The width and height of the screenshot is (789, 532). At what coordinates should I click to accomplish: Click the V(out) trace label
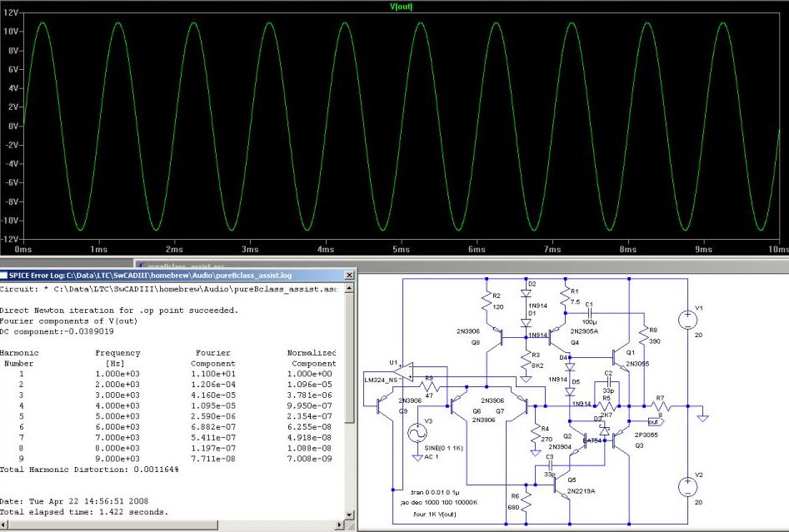tap(401, 7)
